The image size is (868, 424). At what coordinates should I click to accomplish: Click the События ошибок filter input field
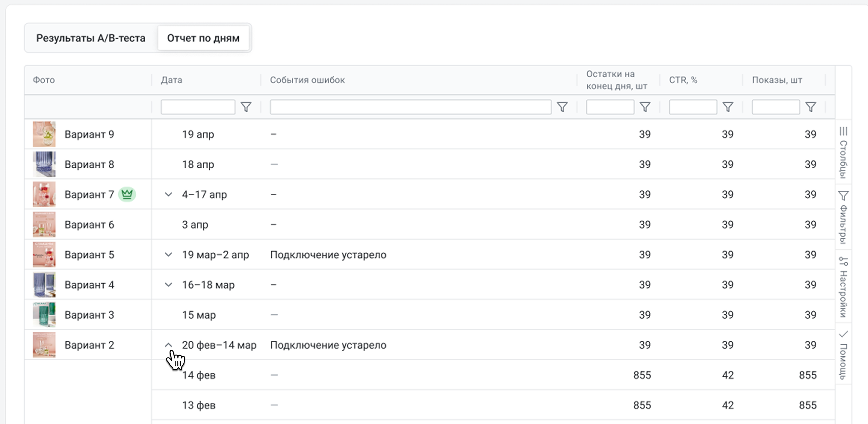coord(410,107)
